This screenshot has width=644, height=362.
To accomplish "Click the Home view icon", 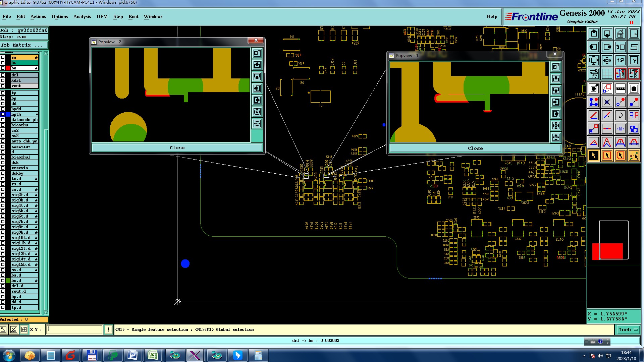I will (x=620, y=34).
